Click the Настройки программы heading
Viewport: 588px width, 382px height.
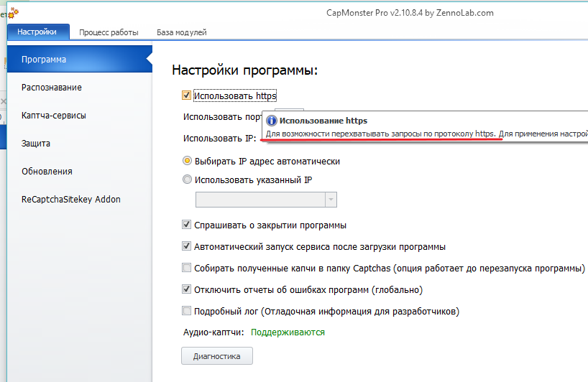245,70
